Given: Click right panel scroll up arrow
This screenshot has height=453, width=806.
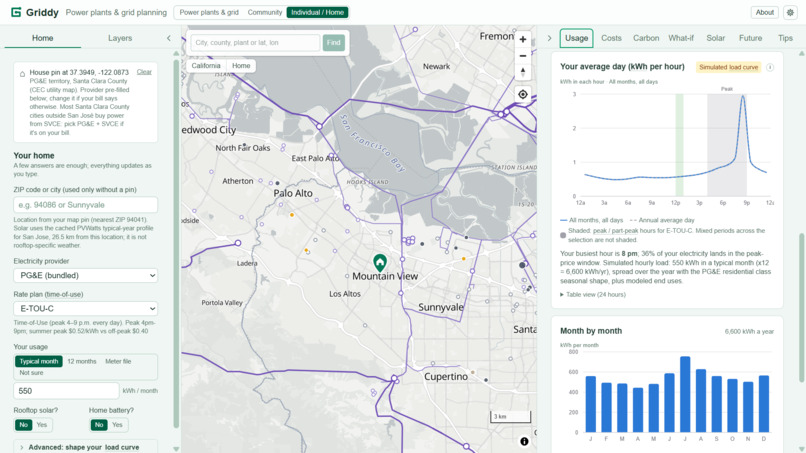Looking at the screenshot, I should point(801,53).
